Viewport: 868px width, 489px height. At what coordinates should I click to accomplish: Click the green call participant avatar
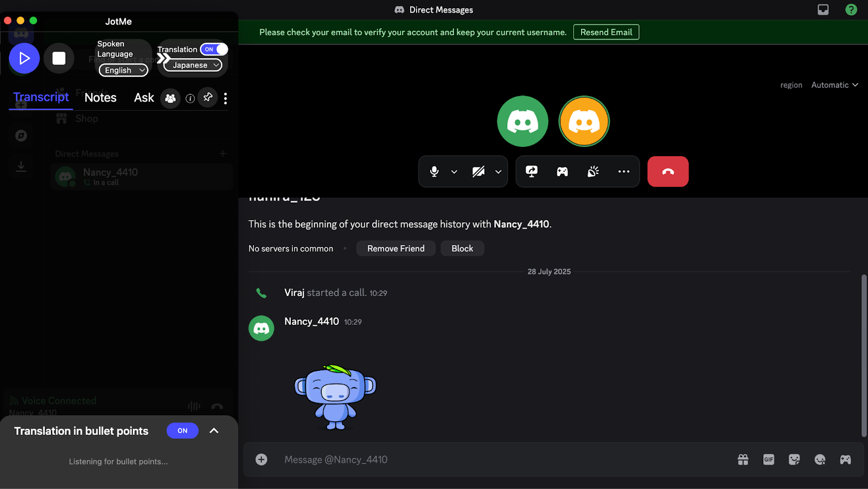click(x=522, y=121)
